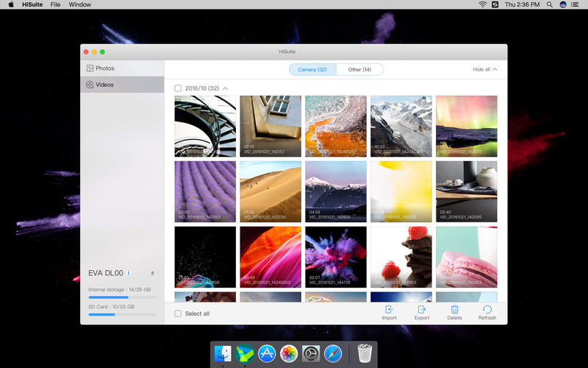Click the Delete trash button

(x=454, y=313)
